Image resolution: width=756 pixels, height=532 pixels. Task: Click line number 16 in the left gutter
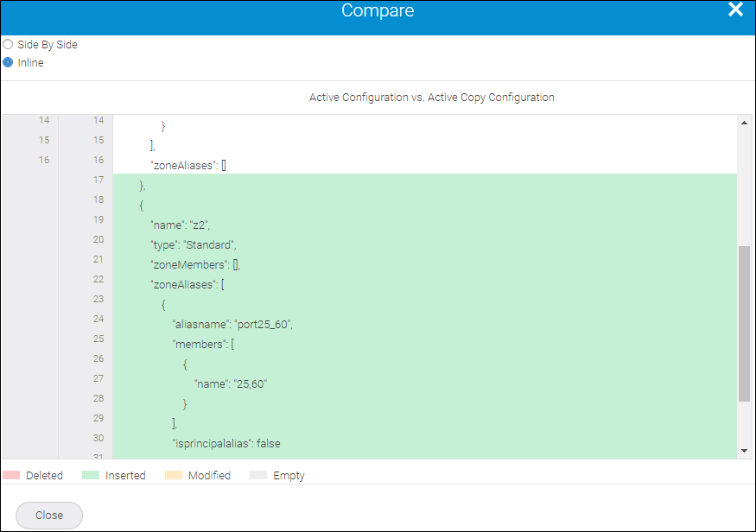(x=44, y=161)
